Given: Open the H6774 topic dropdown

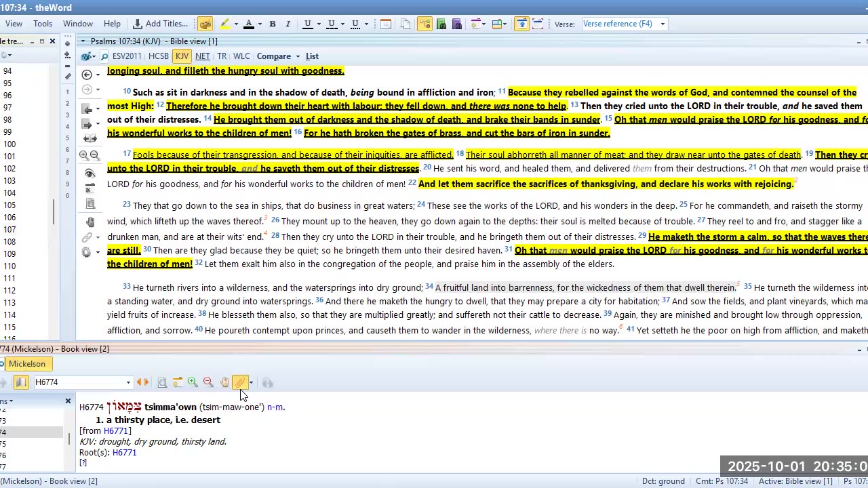Looking at the screenshot, I should 128,382.
